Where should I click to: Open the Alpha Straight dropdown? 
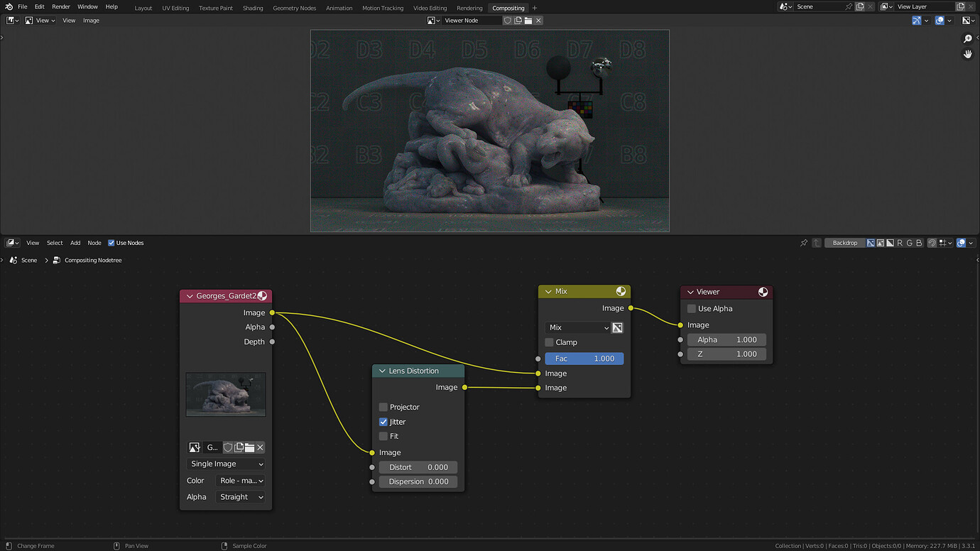(241, 497)
